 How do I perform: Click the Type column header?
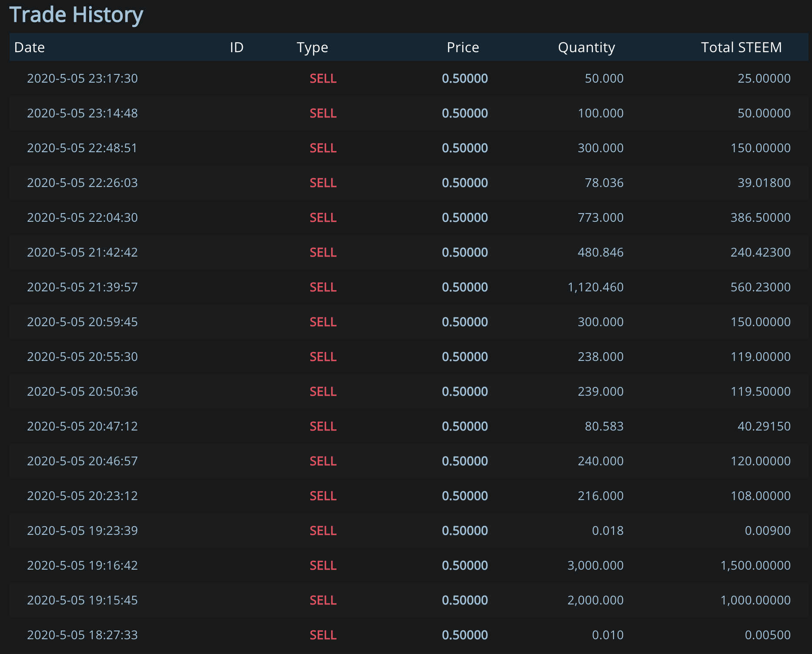point(312,47)
